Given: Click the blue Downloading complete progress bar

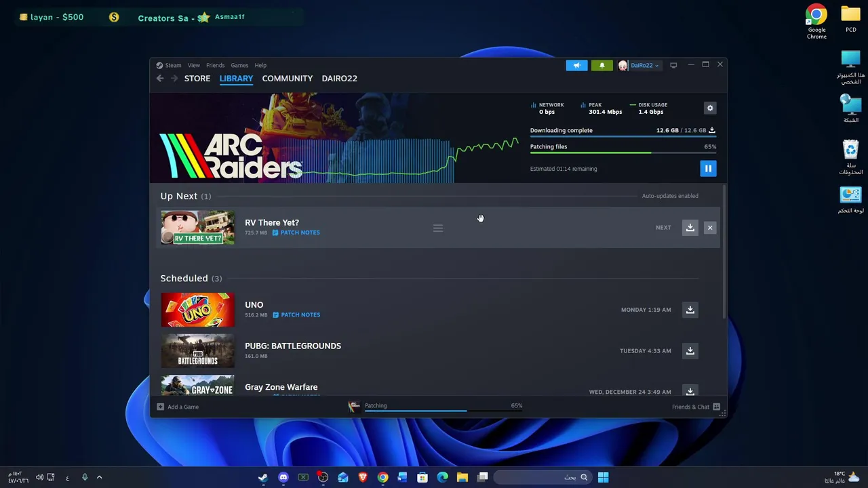Looking at the screenshot, I should [623, 136].
